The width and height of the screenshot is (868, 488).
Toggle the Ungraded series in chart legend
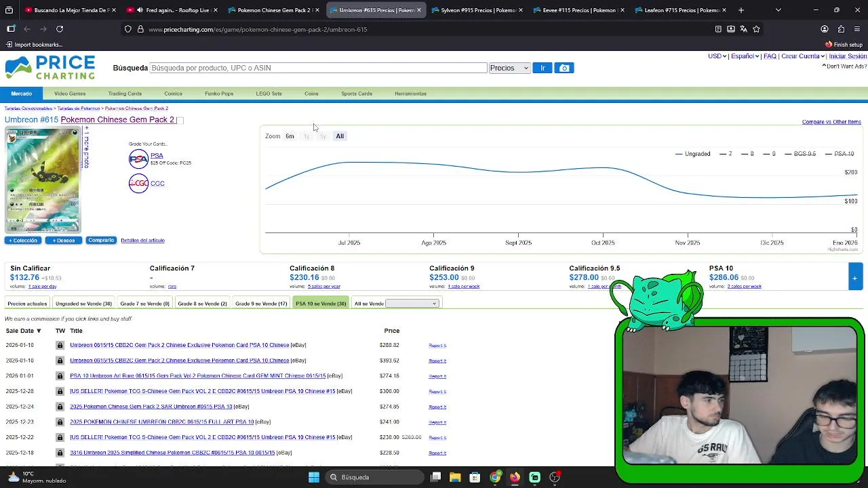pos(692,154)
